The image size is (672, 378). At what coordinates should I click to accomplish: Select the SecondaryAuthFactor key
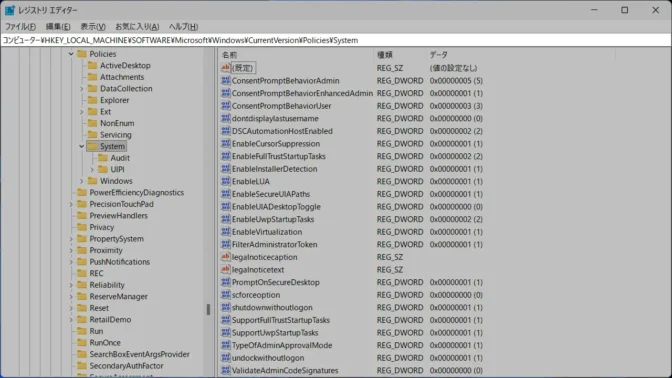click(126, 366)
